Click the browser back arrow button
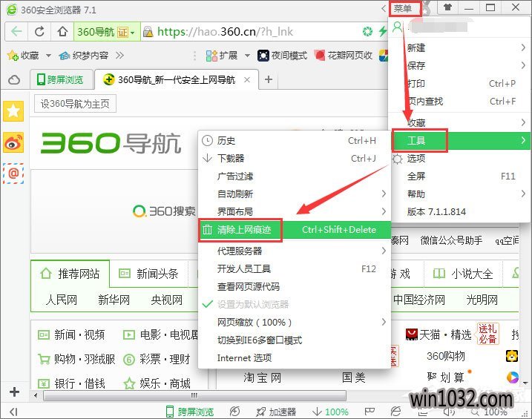The height and width of the screenshot is (419, 532). 16,32
